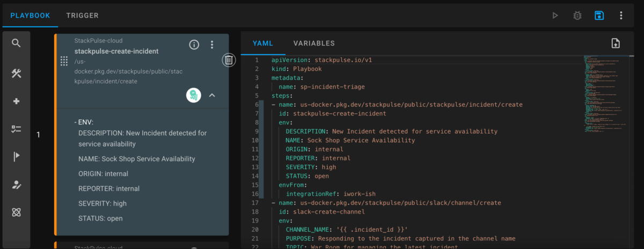Select the YAML tab

(263, 43)
